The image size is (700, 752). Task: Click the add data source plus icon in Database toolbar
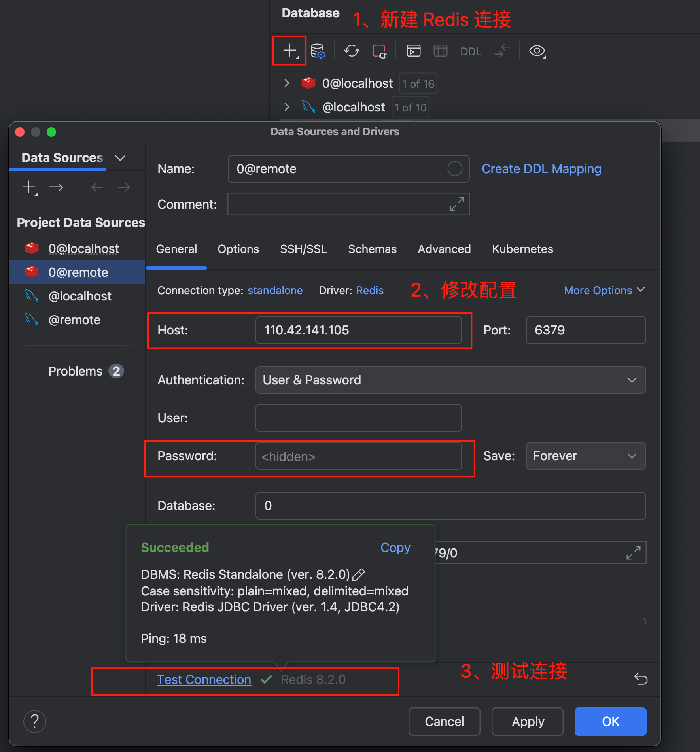pos(289,51)
